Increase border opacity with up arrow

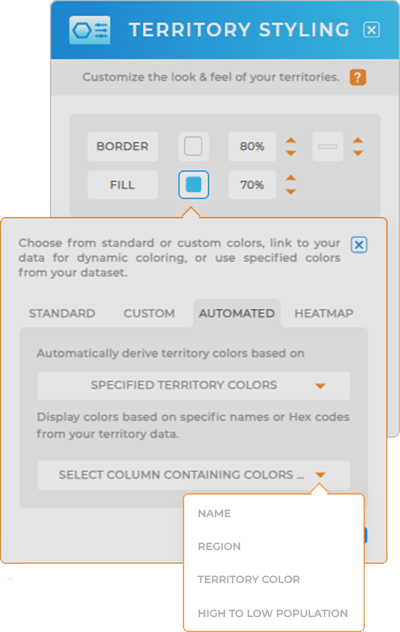click(291, 141)
